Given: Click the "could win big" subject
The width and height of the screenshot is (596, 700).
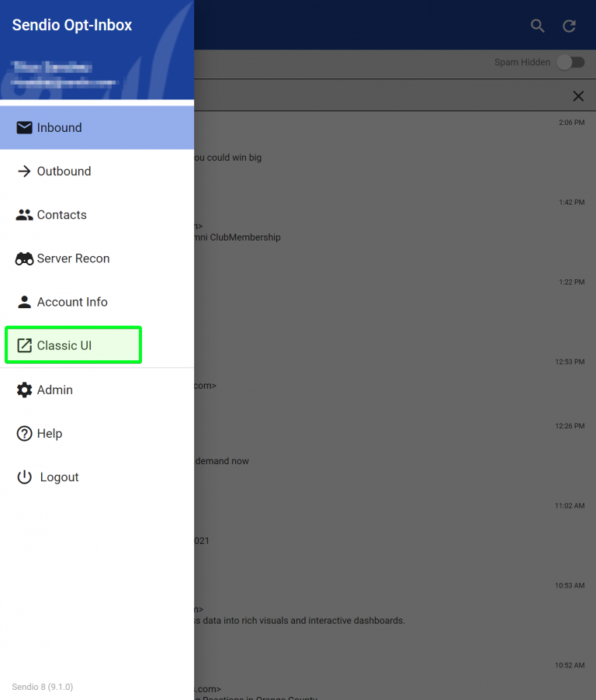Looking at the screenshot, I should (228, 158).
